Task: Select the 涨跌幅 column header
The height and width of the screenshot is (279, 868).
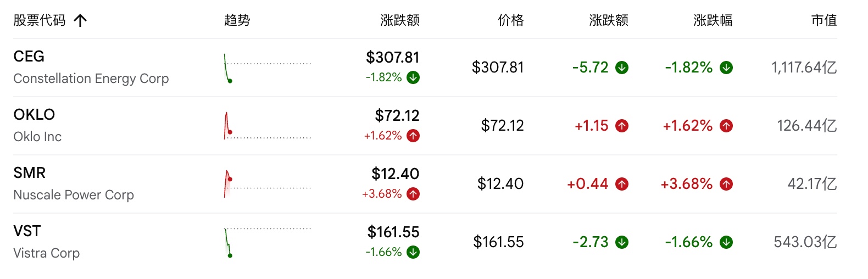Action: [713, 20]
